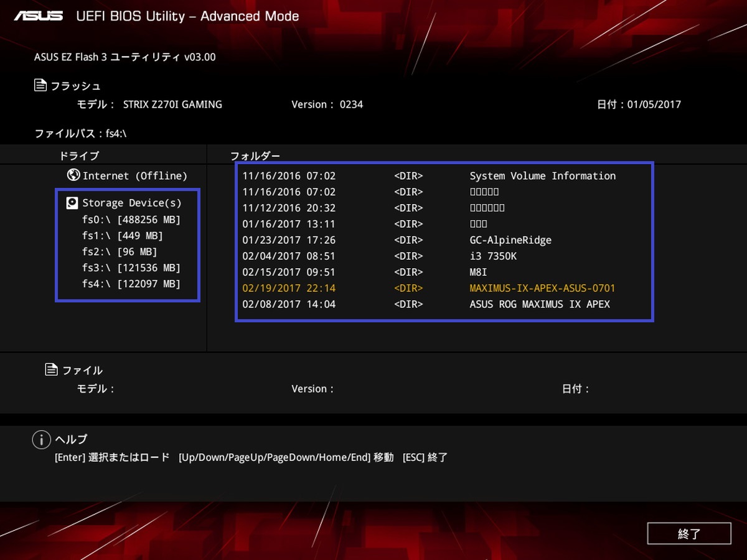Image resolution: width=747 pixels, height=560 pixels.
Task: Click the 02/08/2017 14:04 timestamp
Action: pyautogui.click(x=289, y=305)
